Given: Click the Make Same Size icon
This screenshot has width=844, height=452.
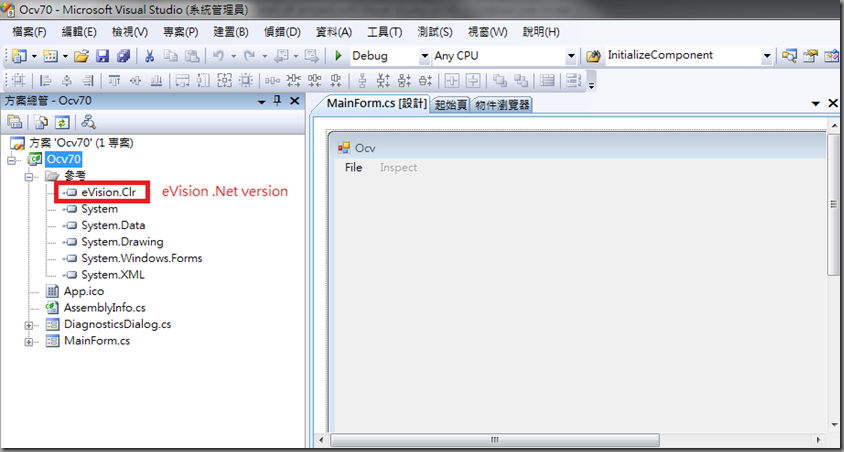Looking at the screenshot, I should (224, 81).
